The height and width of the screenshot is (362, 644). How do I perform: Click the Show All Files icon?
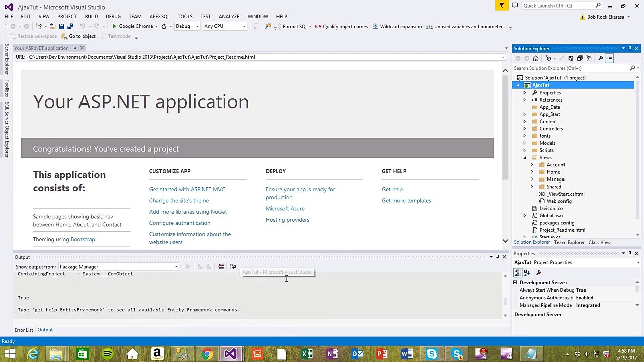(x=589, y=58)
